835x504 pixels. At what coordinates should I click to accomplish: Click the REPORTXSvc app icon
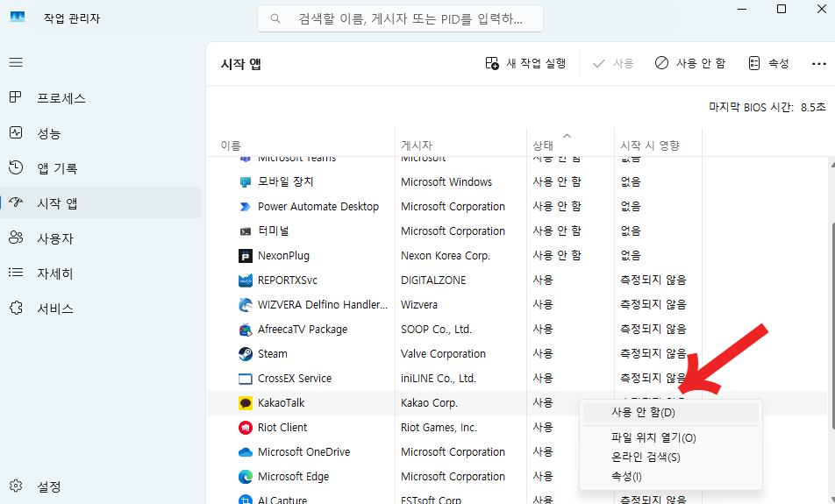coord(245,280)
